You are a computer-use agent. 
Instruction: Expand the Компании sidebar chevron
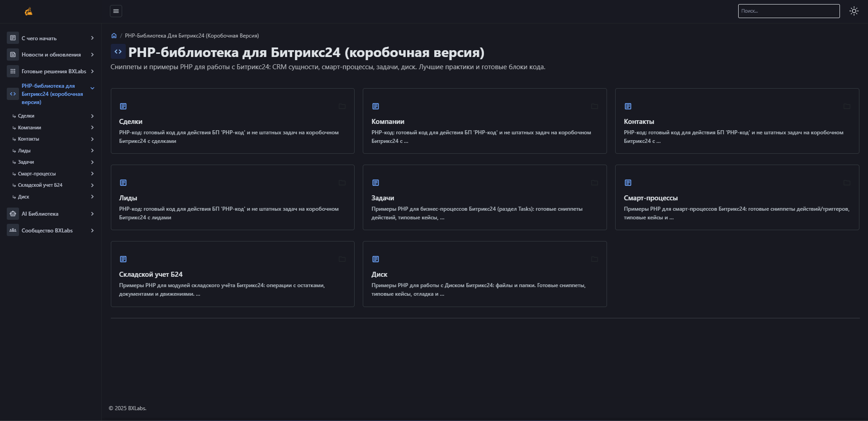[92, 128]
